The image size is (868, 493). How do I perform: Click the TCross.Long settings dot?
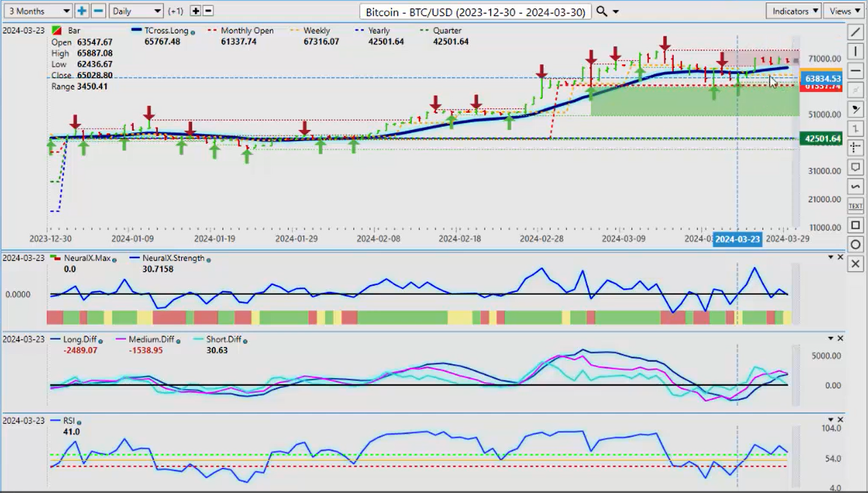pos(192,32)
